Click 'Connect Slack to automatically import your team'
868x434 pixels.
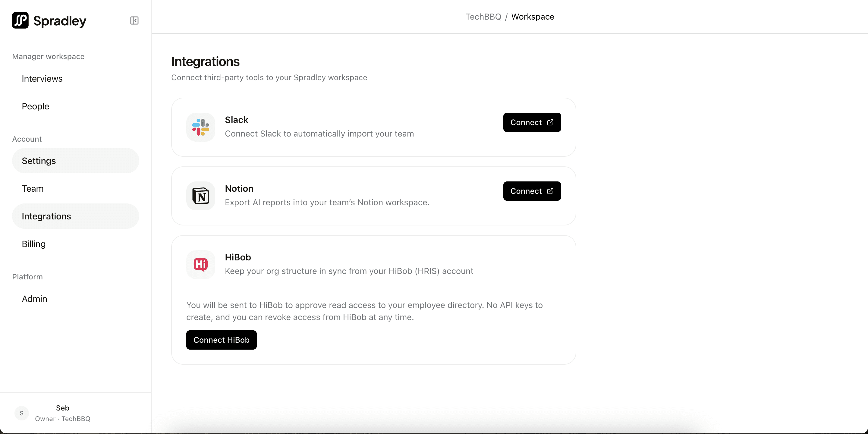(319, 134)
